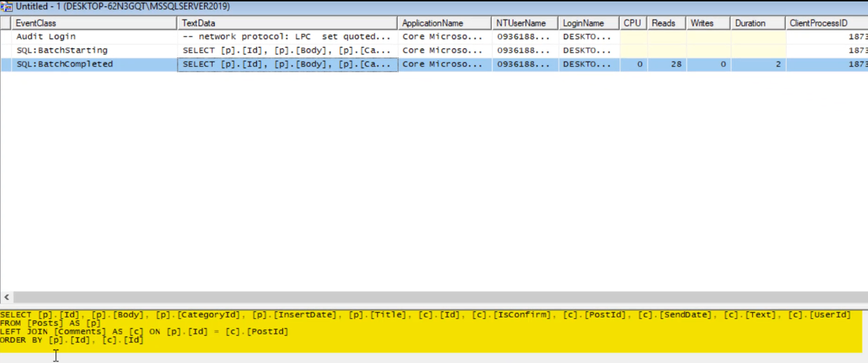The width and height of the screenshot is (868, 363).
Task: Click SELECT TextData cell in SQL:BatchCompleted row
Action: (287, 64)
